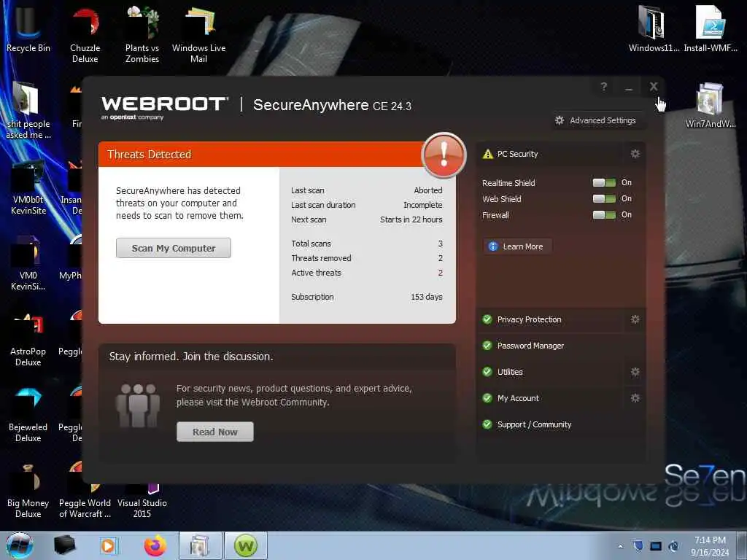Click Webroot green W taskbar icon

coord(246,545)
